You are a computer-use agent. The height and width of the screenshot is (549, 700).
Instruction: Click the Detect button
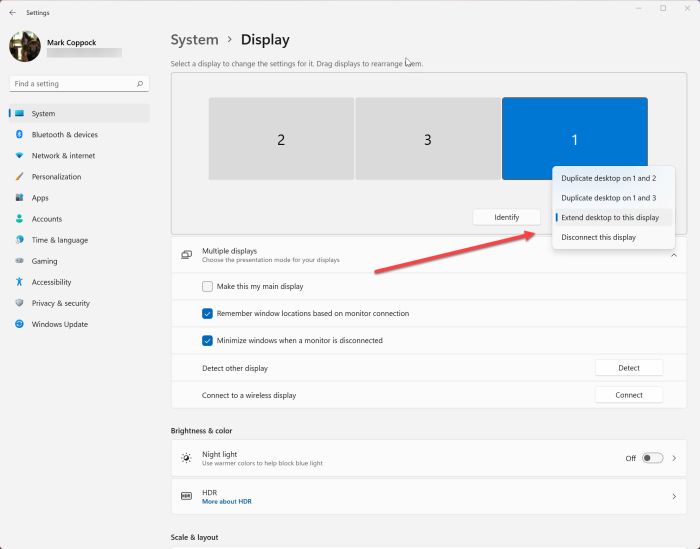629,368
